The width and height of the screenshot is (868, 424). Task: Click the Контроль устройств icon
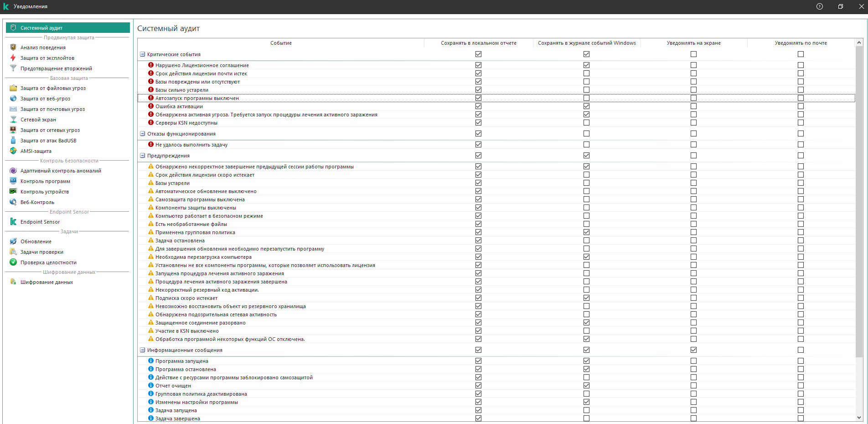[13, 192]
